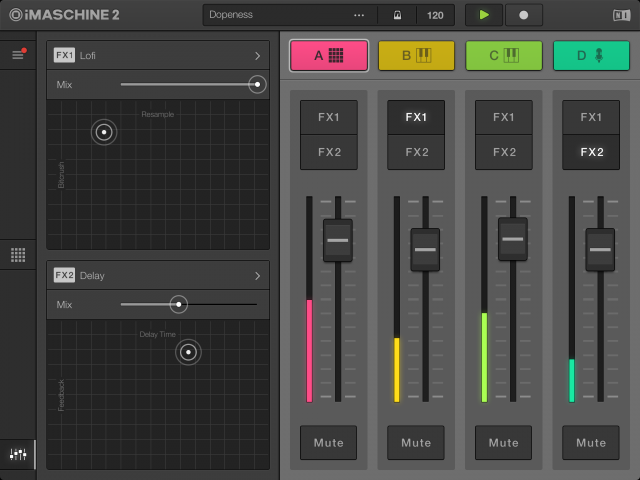Click the top-right panel layout icon
The width and height of the screenshot is (640, 480).
621,15
